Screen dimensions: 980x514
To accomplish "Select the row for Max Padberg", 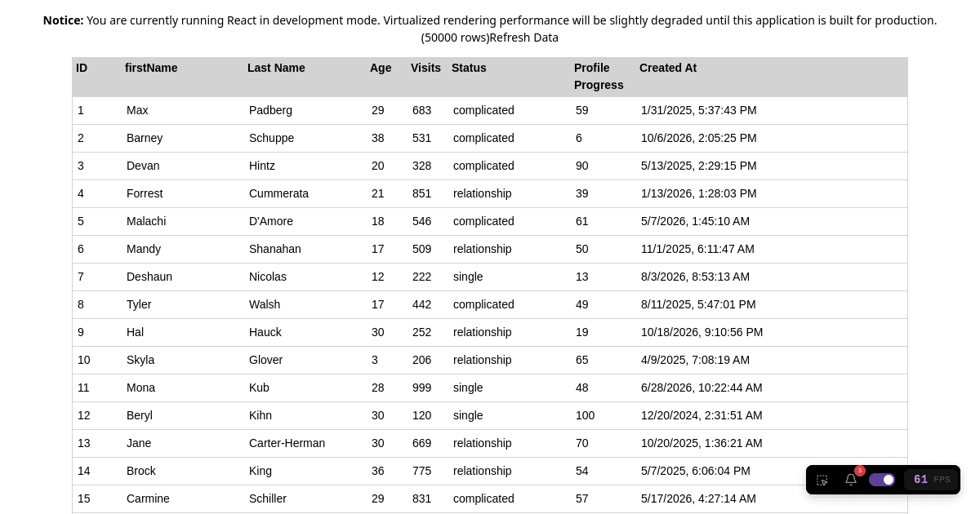I will click(327, 110).
